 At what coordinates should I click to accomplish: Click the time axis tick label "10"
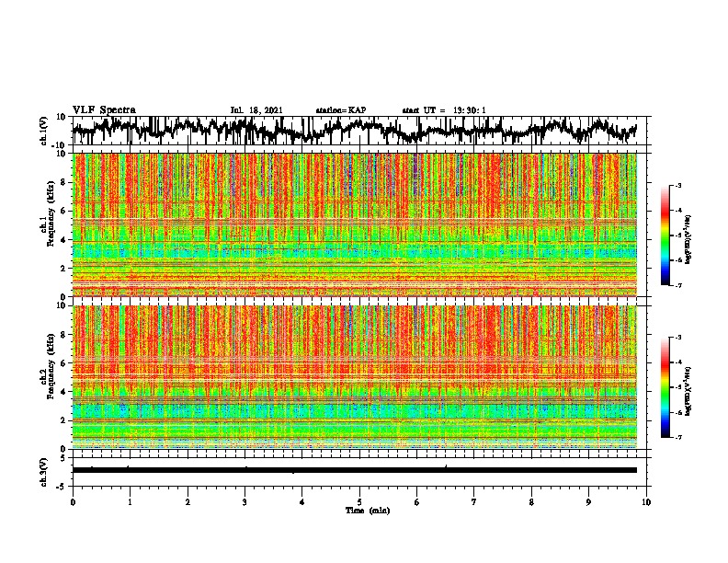[x=646, y=502]
